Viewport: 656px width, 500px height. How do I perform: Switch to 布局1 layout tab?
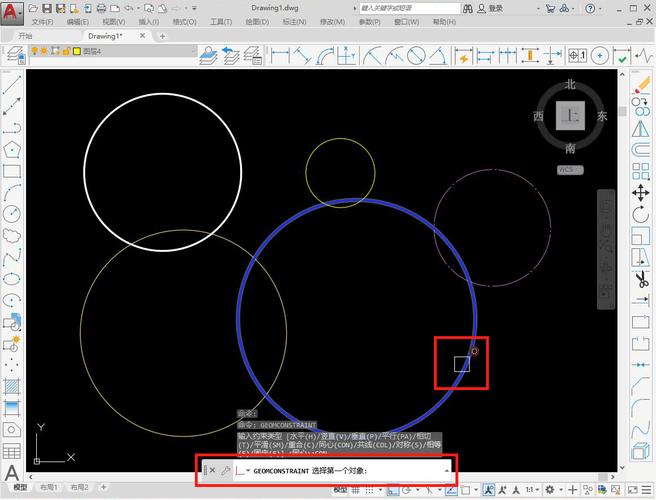tap(49, 487)
